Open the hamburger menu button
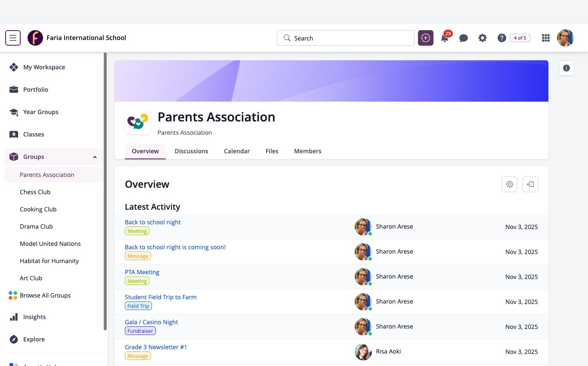The height and width of the screenshot is (366, 588). 13,38
